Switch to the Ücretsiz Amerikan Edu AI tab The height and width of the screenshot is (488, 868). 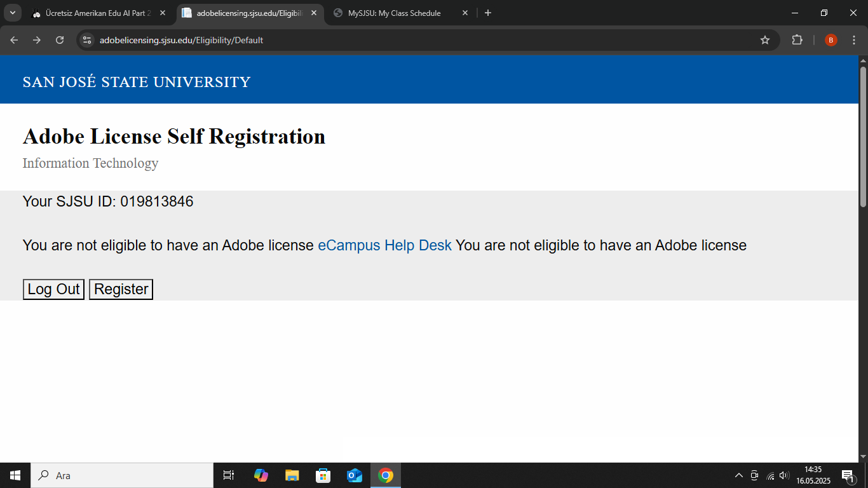pyautogui.click(x=98, y=13)
